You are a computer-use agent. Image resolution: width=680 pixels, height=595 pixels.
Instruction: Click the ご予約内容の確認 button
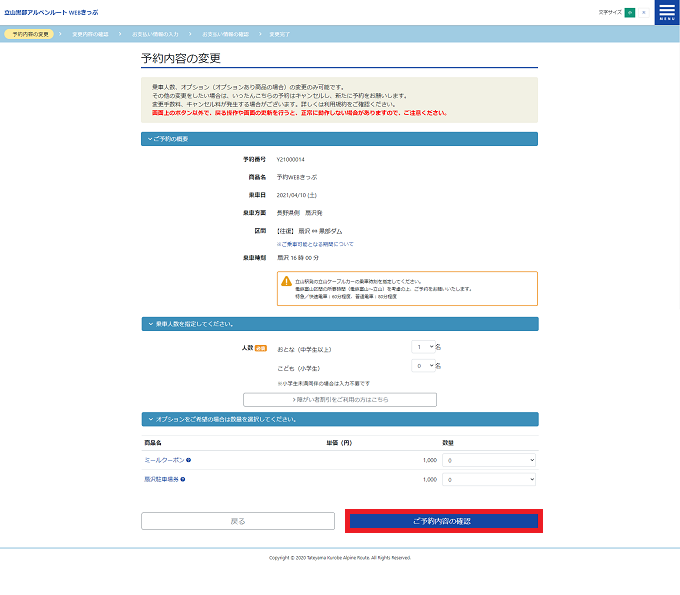pyautogui.click(x=442, y=521)
